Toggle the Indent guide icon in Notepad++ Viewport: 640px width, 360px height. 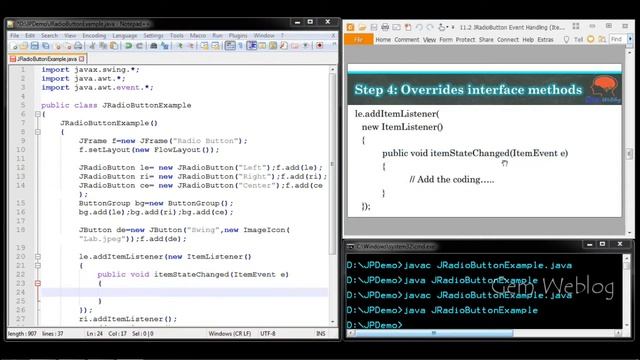click(251, 46)
